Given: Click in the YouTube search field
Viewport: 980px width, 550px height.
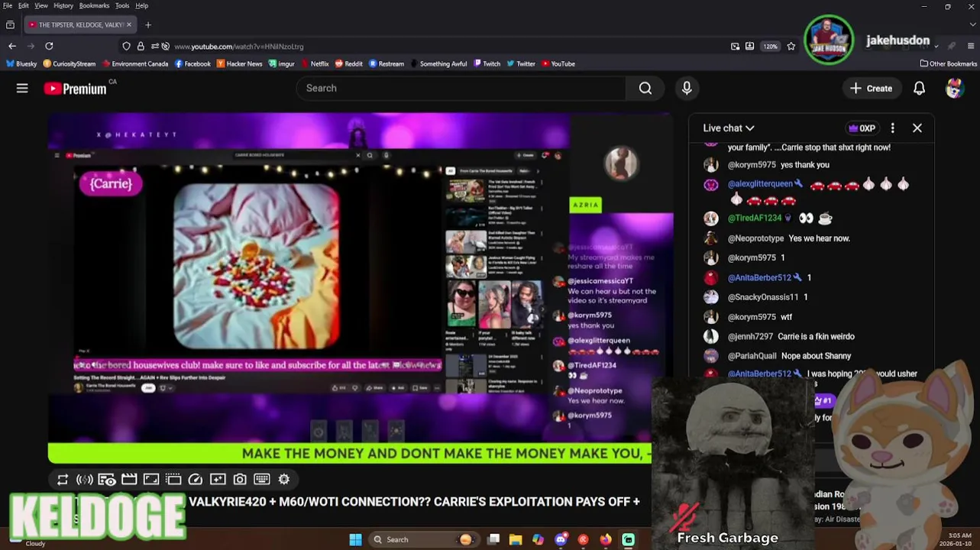Looking at the screenshot, I should click(x=462, y=89).
